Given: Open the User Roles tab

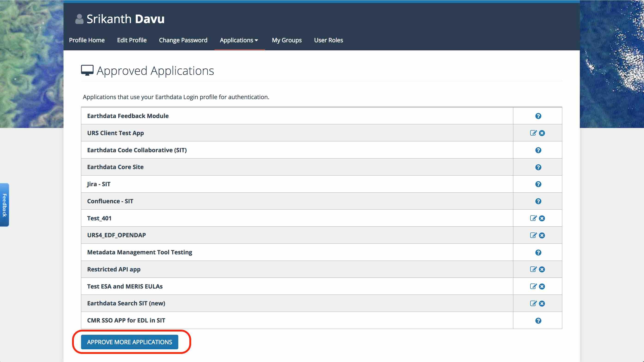Looking at the screenshot, I should coord(328,40).
